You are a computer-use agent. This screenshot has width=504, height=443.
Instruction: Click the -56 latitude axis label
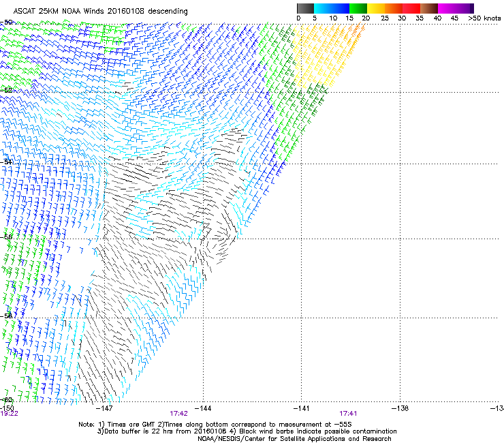click(6, 236)
